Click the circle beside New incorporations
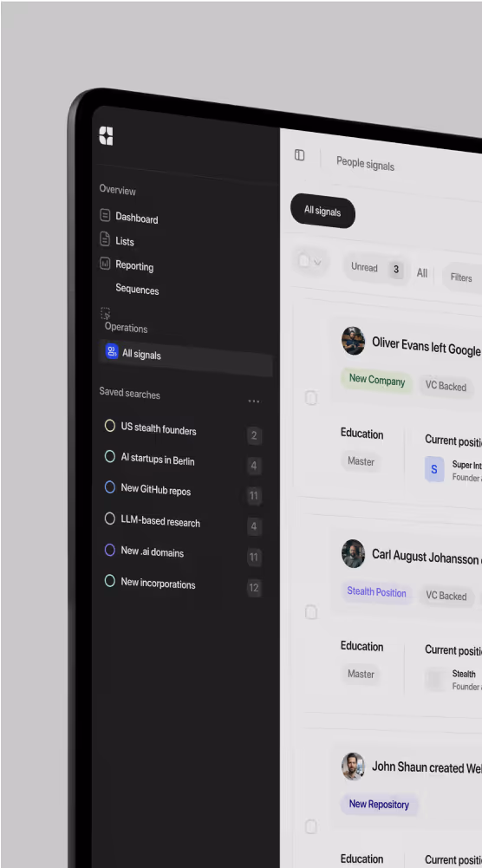Viewport: 482px width, 868px height. [x=110, y=581]
